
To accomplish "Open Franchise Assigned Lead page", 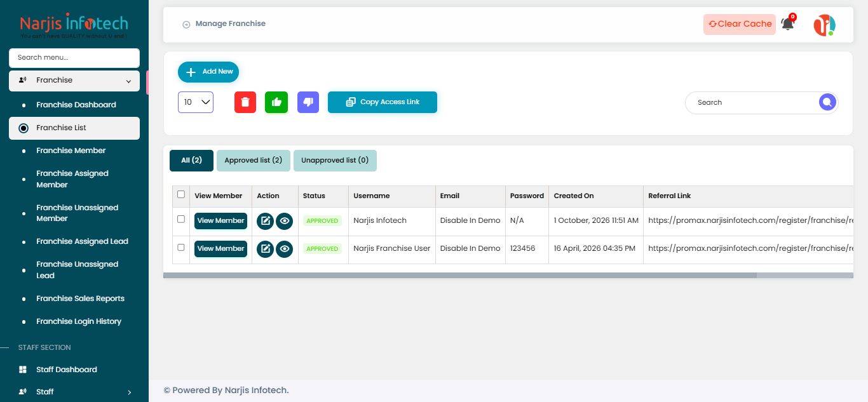I will [82, 241].
